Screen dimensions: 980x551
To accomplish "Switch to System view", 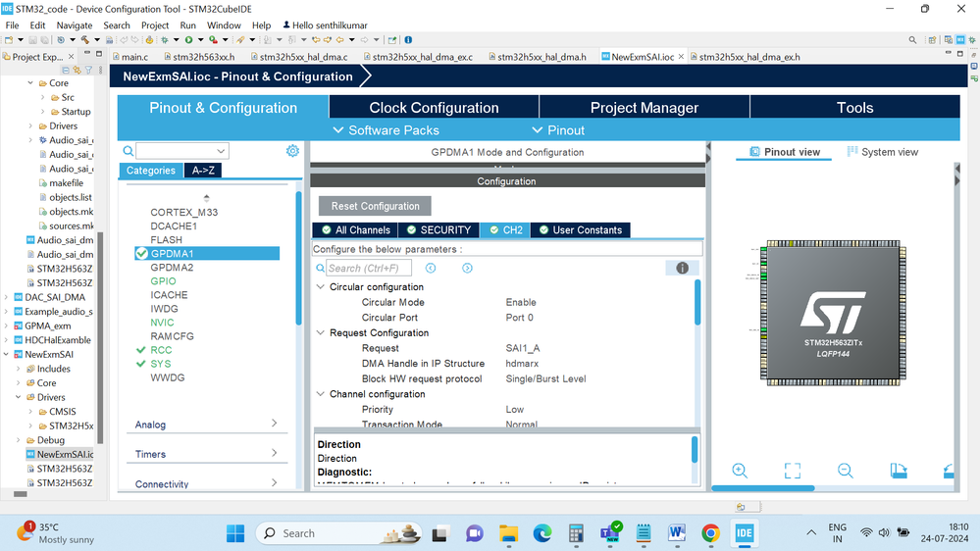I will click(883, 152).
